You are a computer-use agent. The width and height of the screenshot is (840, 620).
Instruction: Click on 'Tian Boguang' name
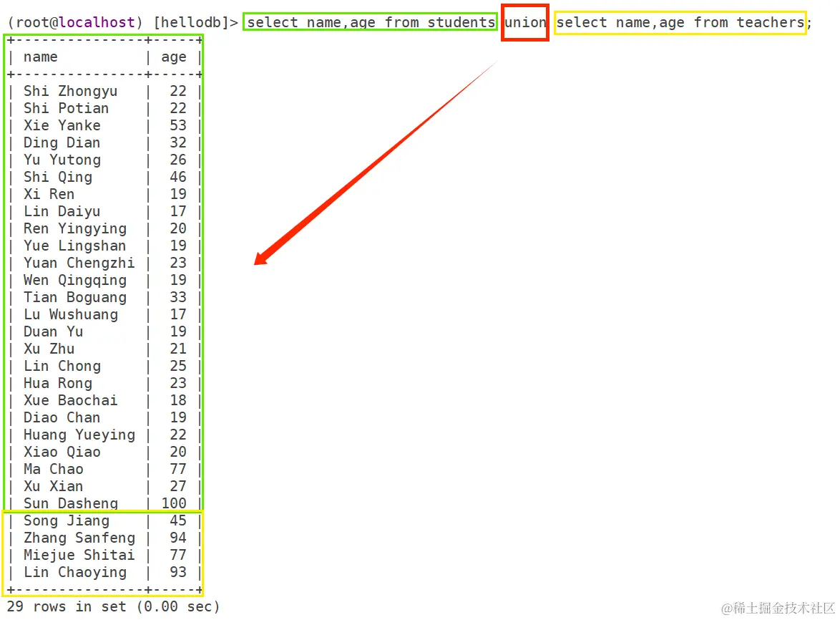tap(74, 297)
